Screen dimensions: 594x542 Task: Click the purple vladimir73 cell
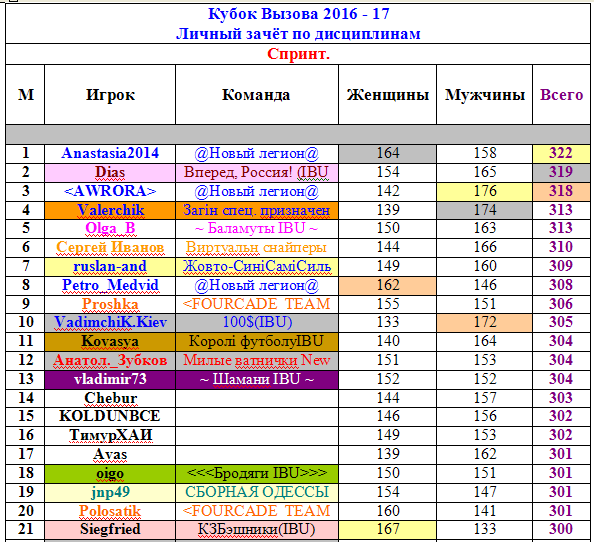tap(110, 380)
